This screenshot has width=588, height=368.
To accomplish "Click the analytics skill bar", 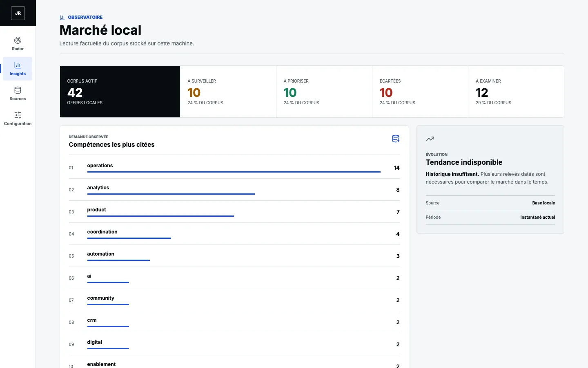I will (x=171, y=194).
